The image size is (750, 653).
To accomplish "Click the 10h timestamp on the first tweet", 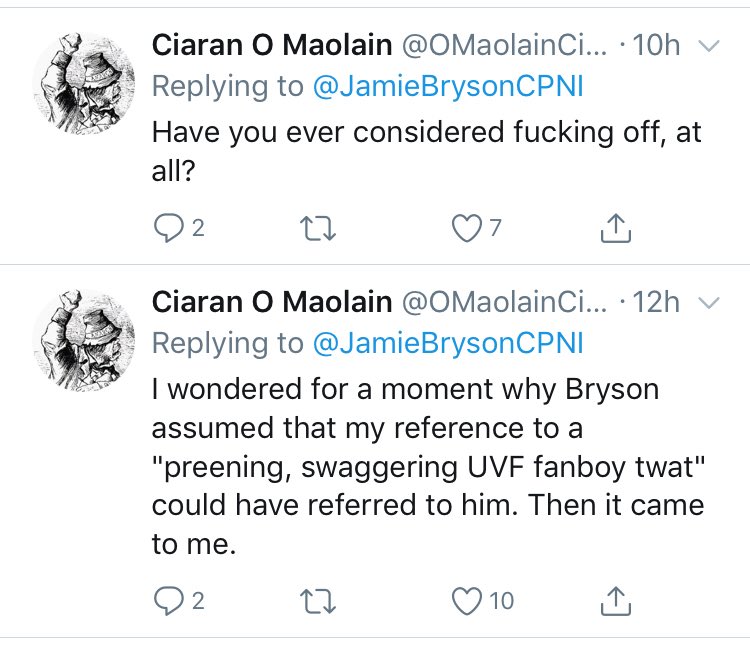I will point(657,46).
